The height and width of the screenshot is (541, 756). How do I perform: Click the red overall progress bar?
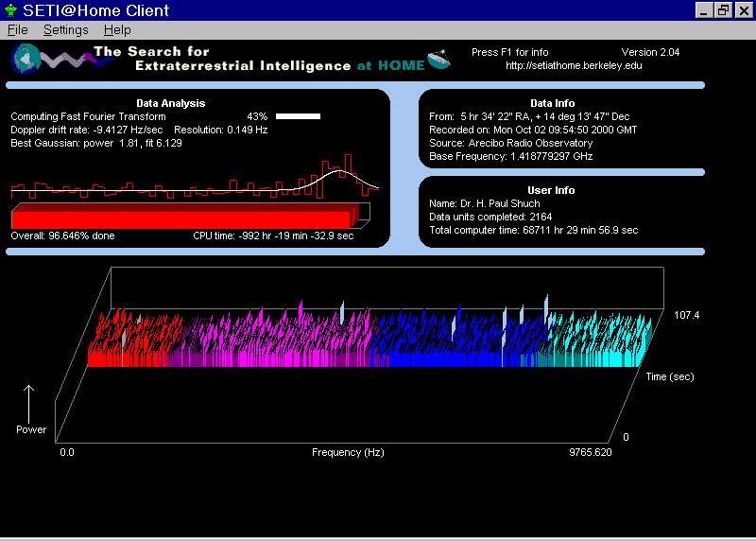click(191, 217)
